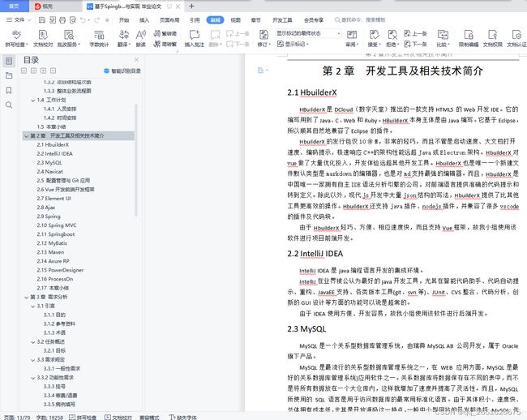
Task: Click the 文档校对 proofreading icon
Action: tap(43, 38)
